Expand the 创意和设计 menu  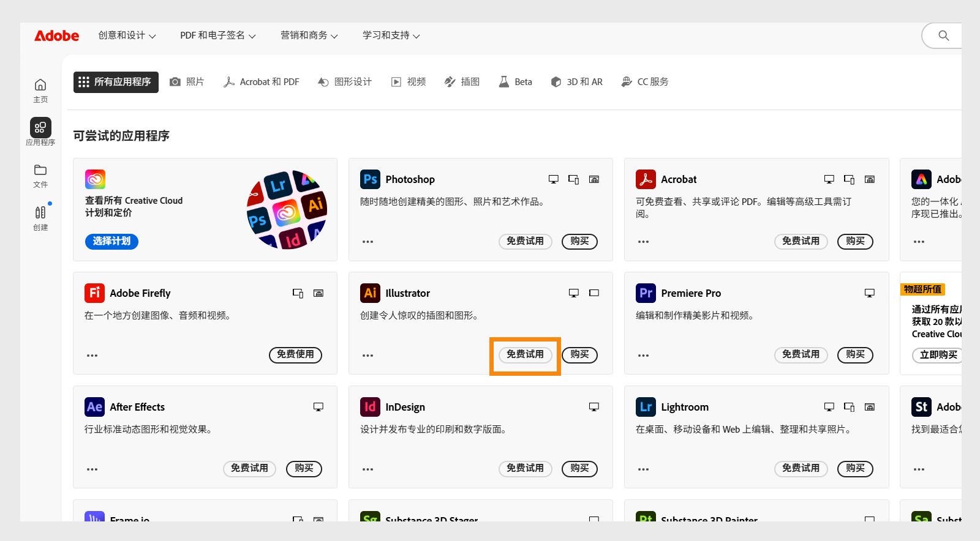(127, 35)
